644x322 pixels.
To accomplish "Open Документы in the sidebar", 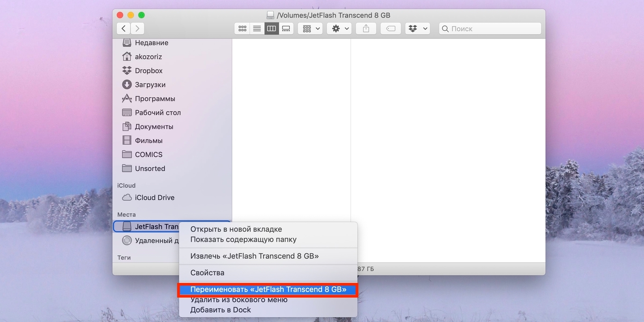I will click(x=172, y=126).
